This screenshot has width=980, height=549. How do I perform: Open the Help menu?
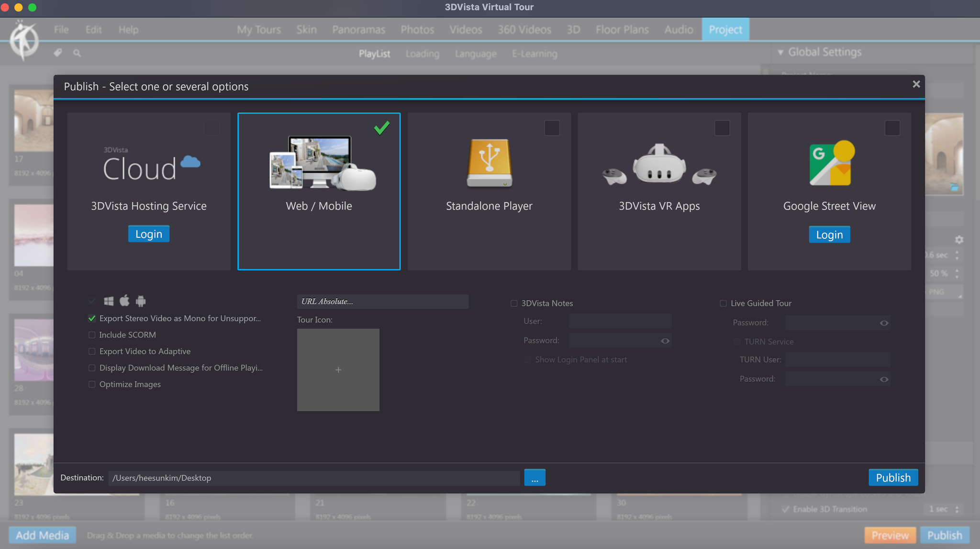coord(128,30)
